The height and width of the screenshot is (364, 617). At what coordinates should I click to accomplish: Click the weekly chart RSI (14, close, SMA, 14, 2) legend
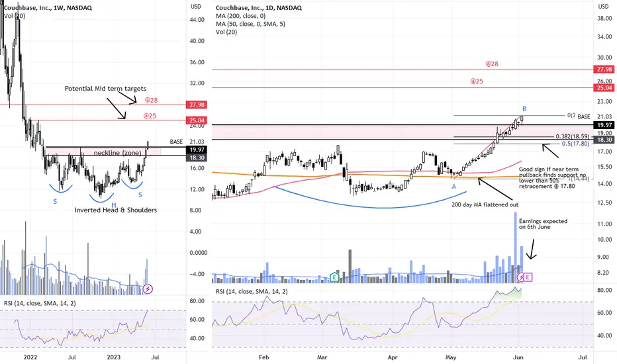click(x=40, y=303)
